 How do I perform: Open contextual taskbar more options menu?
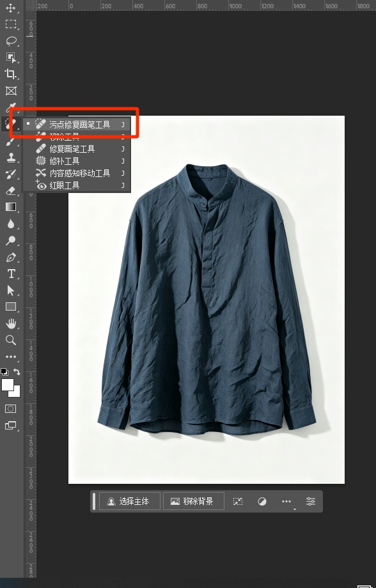point(286,501)
